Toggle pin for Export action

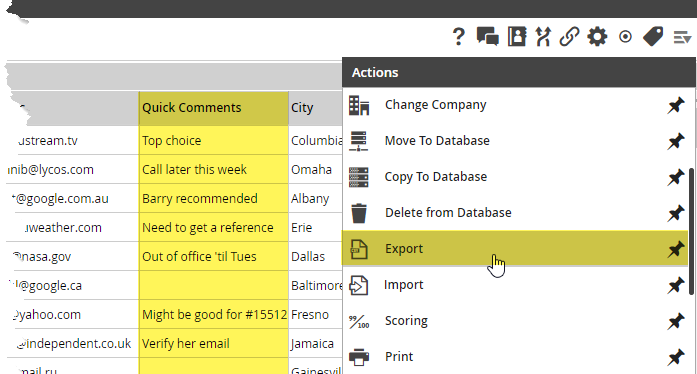point(676,249)
